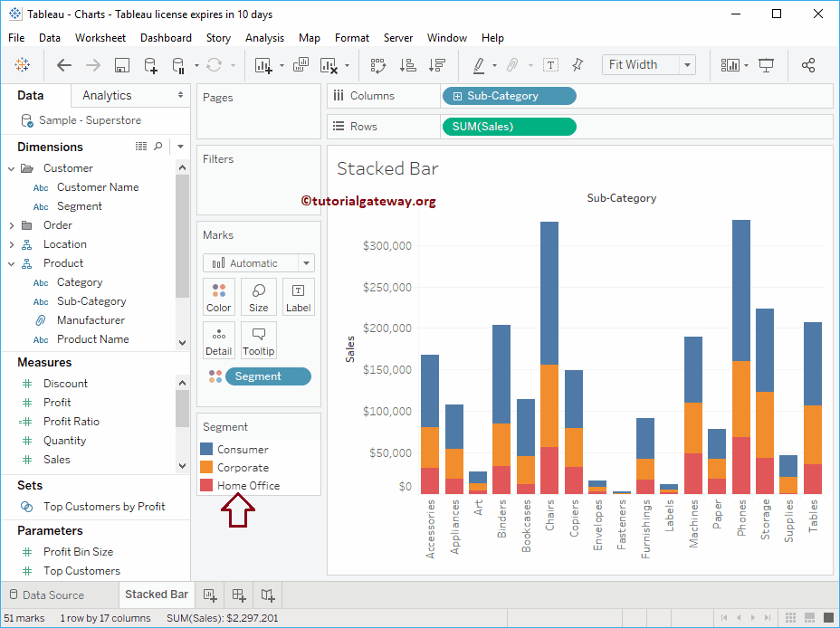The height and width of the screenshot is (628, 840).
Task: Click the Undo back arrow
Action: point(63,65)
